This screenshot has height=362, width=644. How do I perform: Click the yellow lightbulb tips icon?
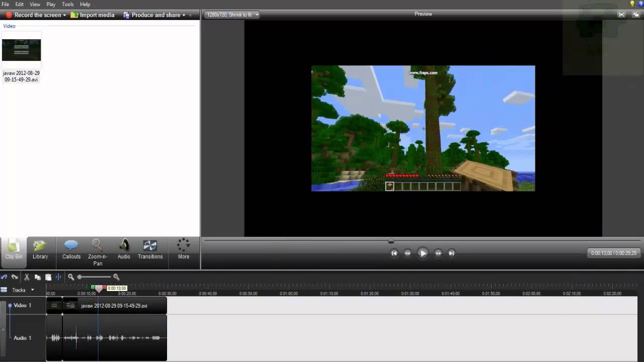coord(632,4)
